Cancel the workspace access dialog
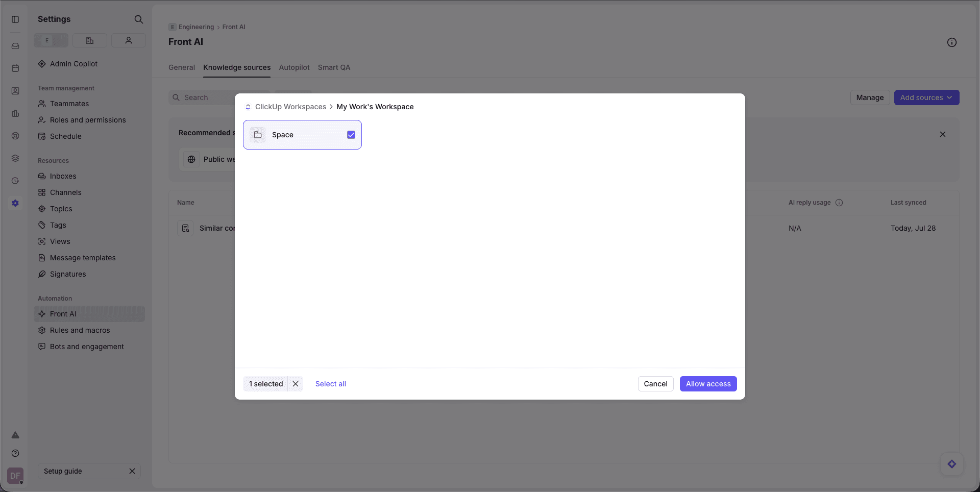 [655, 384]
